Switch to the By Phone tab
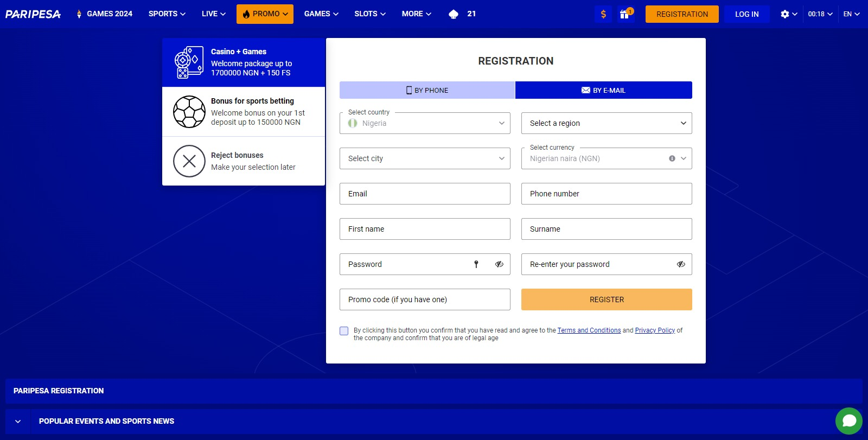The width and height of the screenshot is (868, 440). [x=427, y=90]
